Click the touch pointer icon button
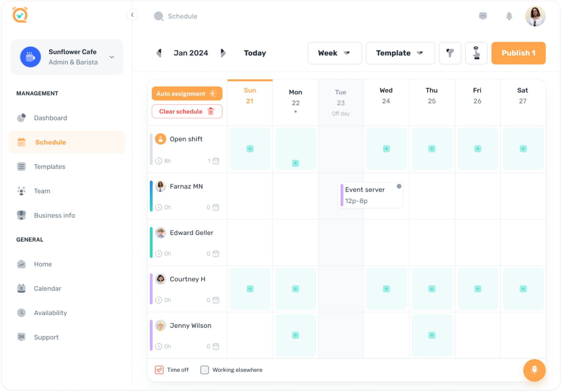Viewport: 562px width, 392px height. tap(476, 53)
